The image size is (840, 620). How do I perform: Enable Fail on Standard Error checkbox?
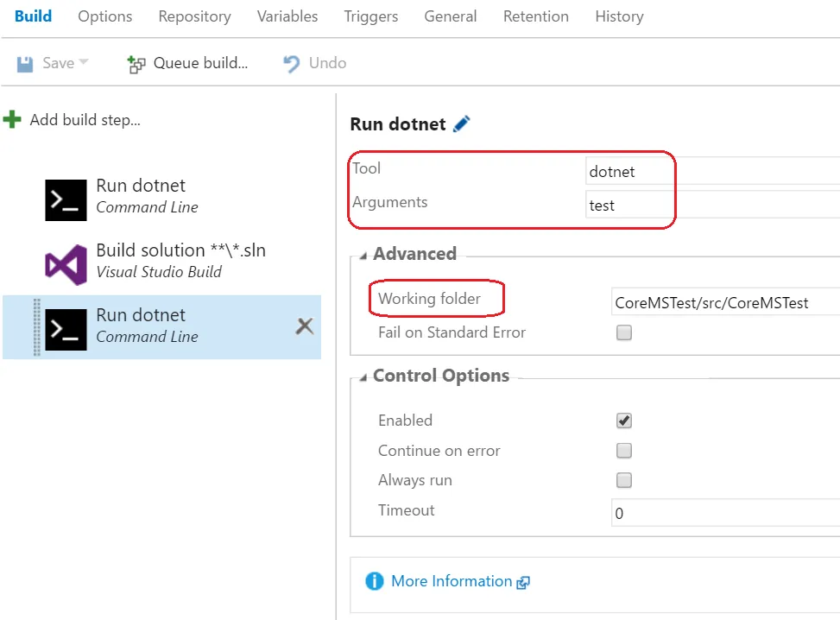coord(624,332)
